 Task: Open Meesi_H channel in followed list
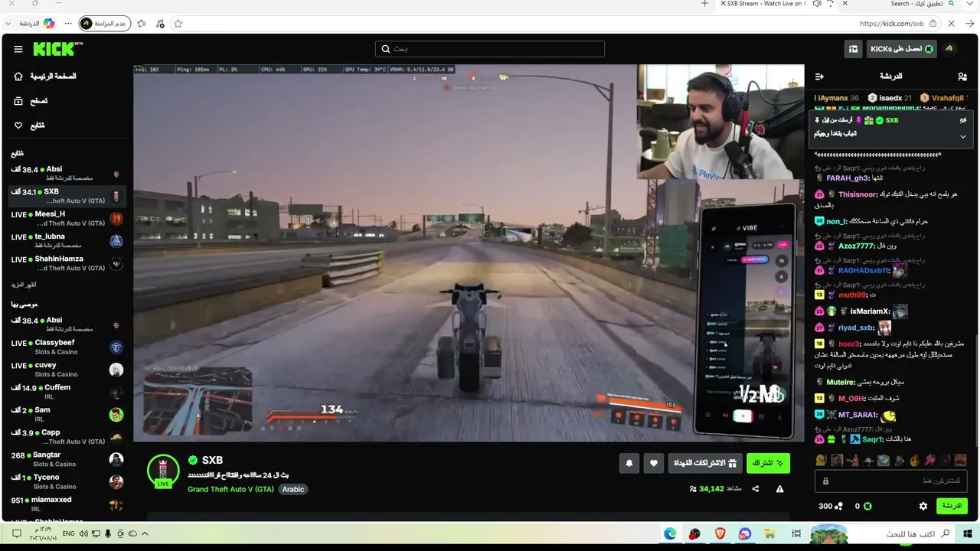(67, 219)
